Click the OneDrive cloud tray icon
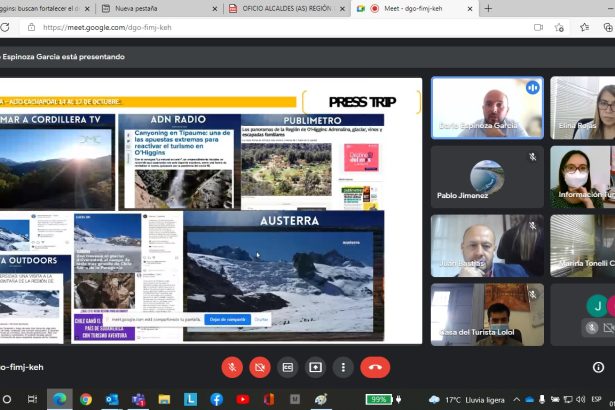This screenshot has height=410, width=615. (x=529, y=399)
